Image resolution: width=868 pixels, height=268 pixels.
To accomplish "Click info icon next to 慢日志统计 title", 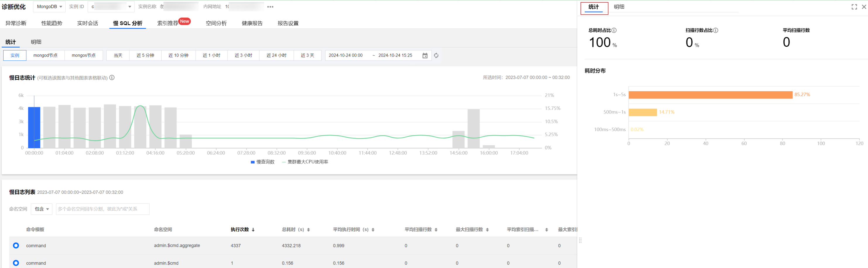I will (112, 78).
